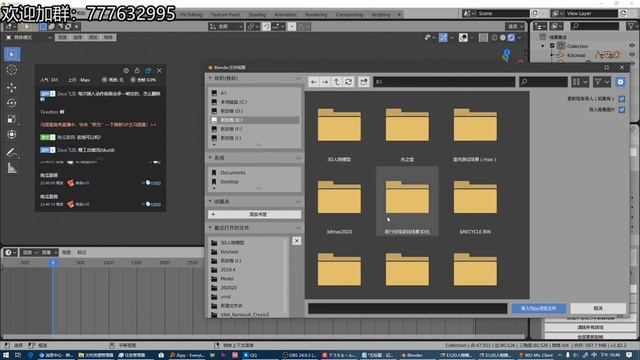The width and height of the screenshot is (640, 360).
Task: Select the Transform tool in left toolbar
Action: click(x=12, y=134)
